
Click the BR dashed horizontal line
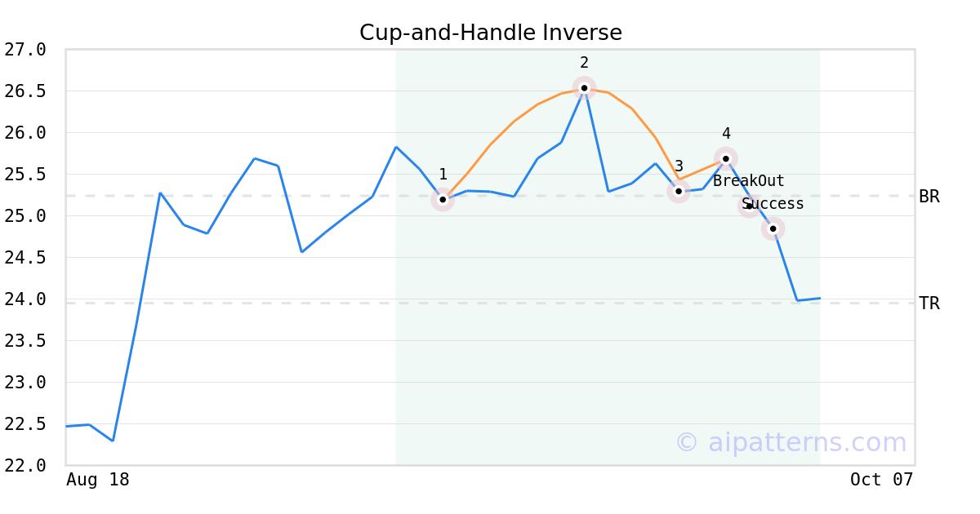point(245,196)
